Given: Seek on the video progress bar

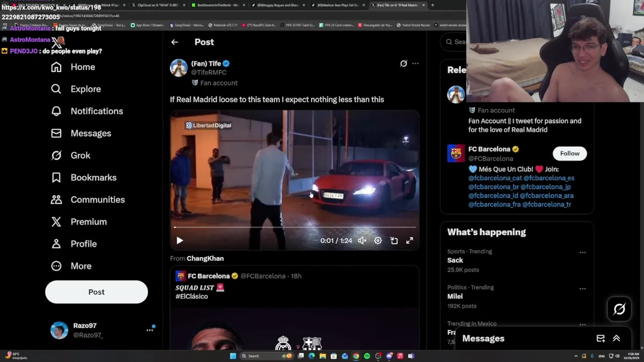Looking at the screenshot, I should click(x=295, y=227).
